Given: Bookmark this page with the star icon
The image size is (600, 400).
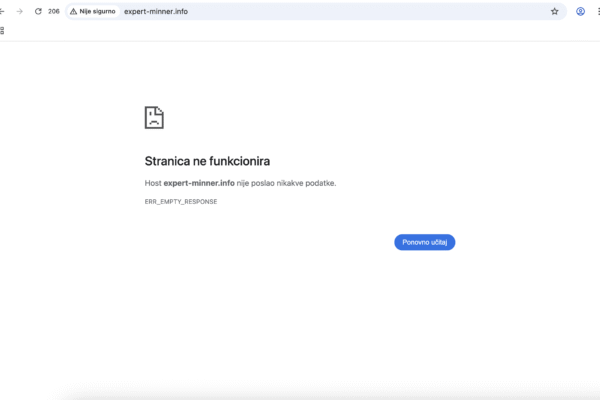Looking at the screenshot, I should click(x=554, y=11).
